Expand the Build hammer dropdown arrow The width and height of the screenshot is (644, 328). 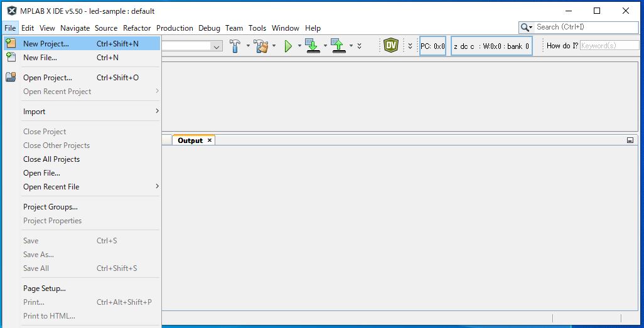[248, 46]
